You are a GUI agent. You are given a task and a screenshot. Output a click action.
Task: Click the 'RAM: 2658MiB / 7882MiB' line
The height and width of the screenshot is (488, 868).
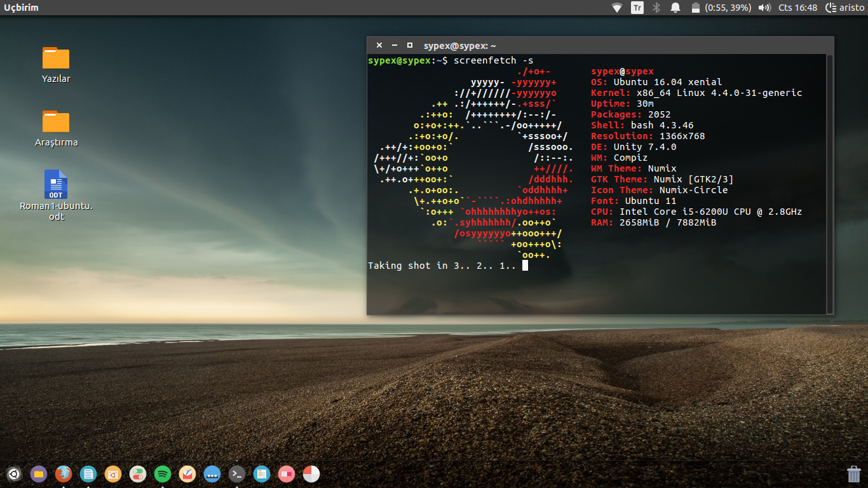point(654,222)
